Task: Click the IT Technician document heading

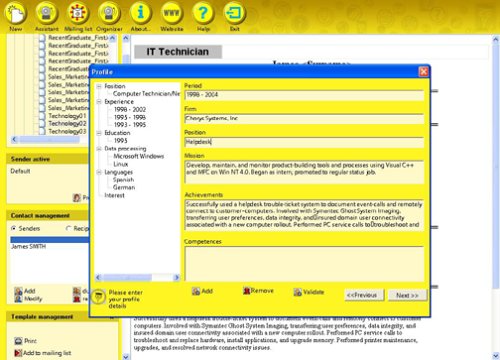Action: [x=178, y=52]
